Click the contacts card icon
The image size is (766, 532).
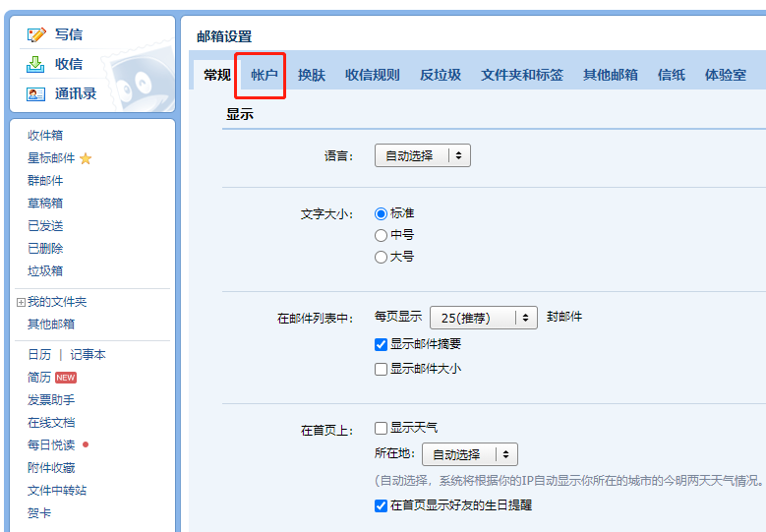pyautogui.click(x=35, y=93)
